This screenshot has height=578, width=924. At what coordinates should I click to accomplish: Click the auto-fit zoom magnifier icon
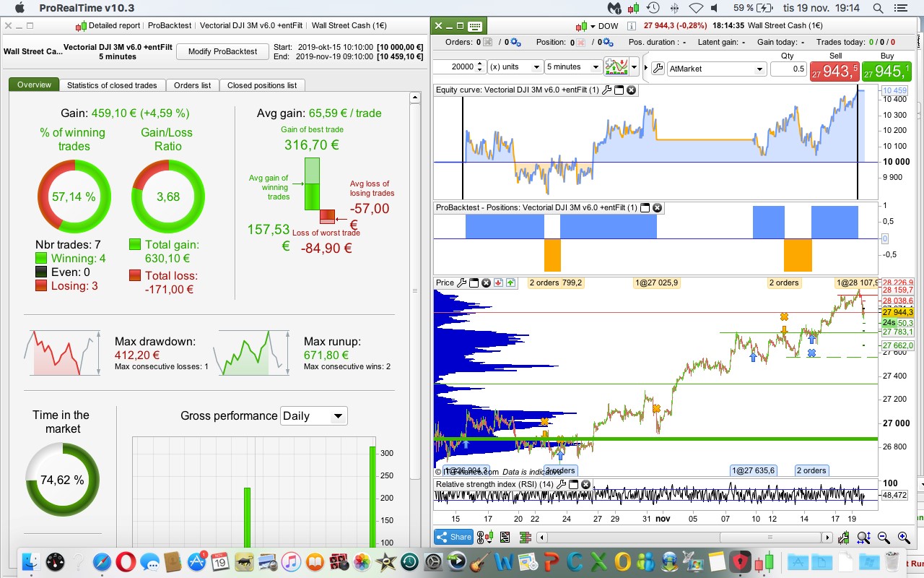click(864, 537)
